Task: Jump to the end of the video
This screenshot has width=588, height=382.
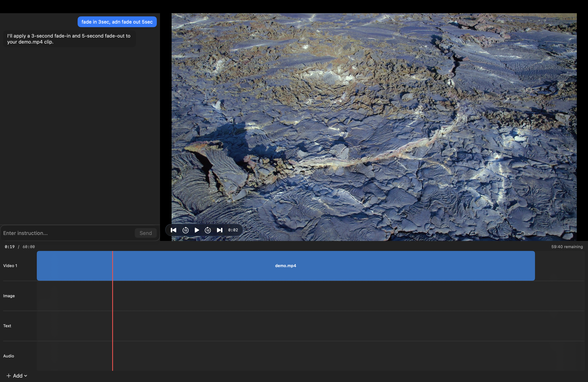Action: pyautogui.click(x=219, y=230)
